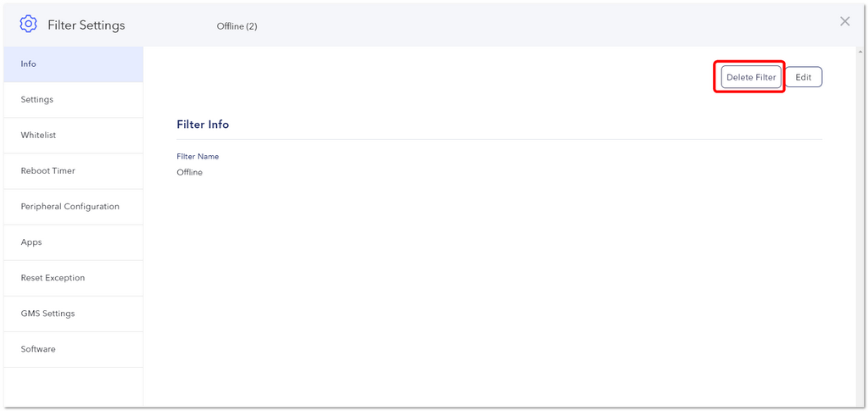Open Reset Exception settings
Screen dimensions: 868x411
tap(73, 278)
